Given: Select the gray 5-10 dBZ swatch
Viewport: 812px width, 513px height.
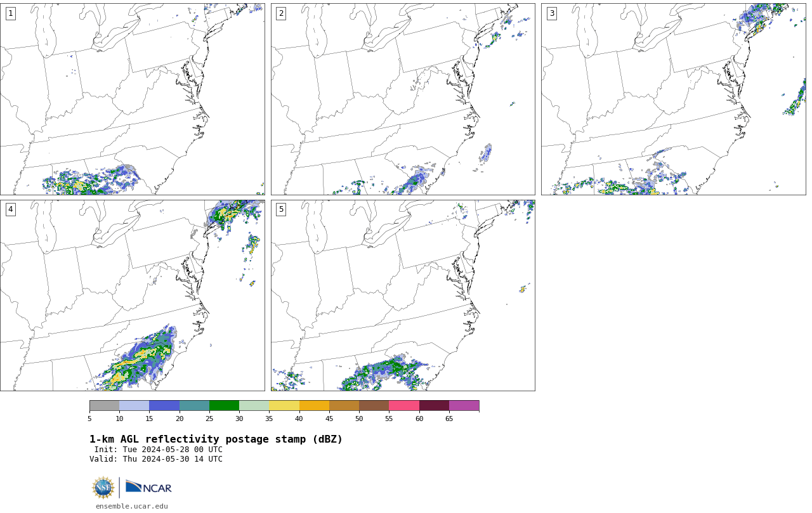Looking at the screenshot, I should pyautogui.click(x=104, y=406).
